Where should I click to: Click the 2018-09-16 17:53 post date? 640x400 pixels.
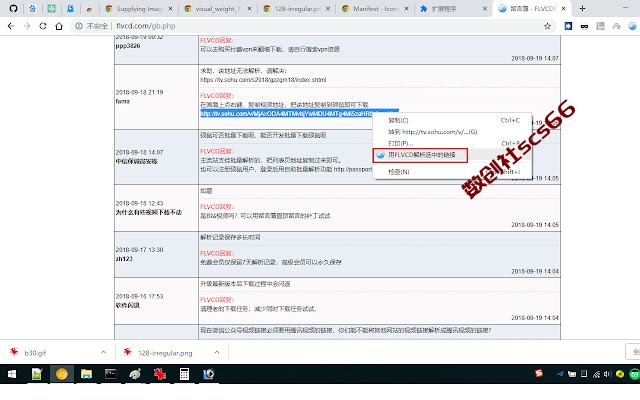(x=139, y=296)
